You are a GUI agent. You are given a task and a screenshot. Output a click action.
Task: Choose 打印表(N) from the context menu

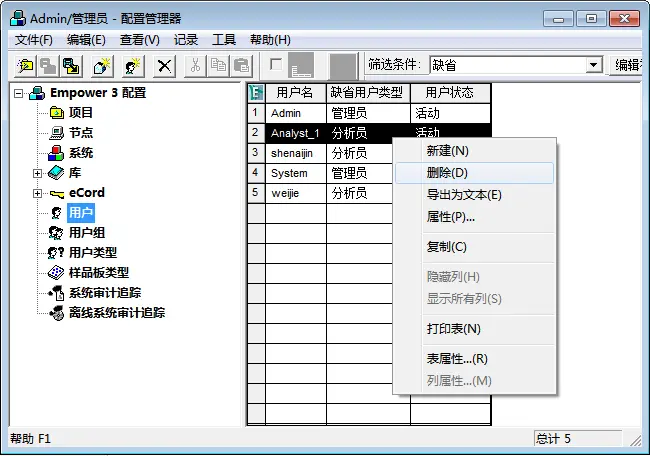474,329
